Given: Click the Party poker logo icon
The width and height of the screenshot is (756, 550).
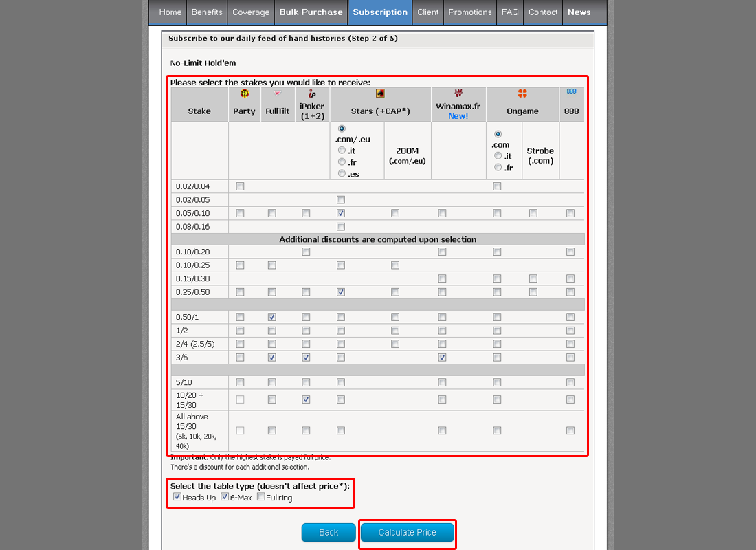Looking at the screenshot, I should pyautogui.click(x=244, y=93).
